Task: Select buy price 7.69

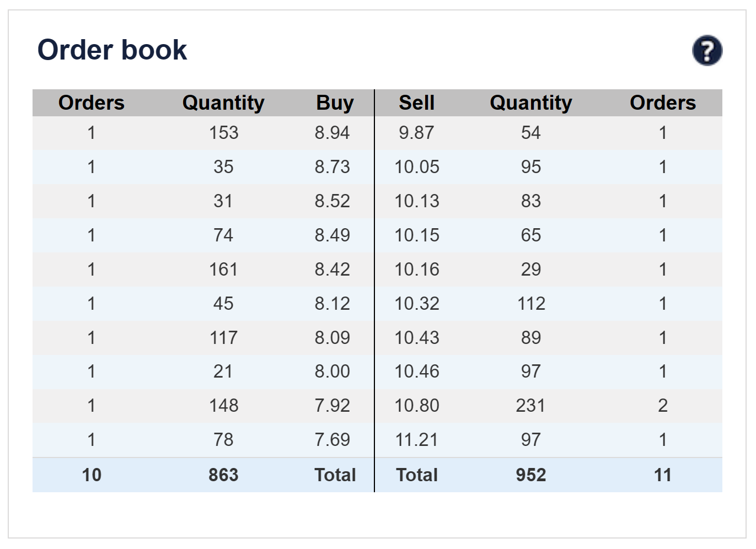Action: point(332,440)
